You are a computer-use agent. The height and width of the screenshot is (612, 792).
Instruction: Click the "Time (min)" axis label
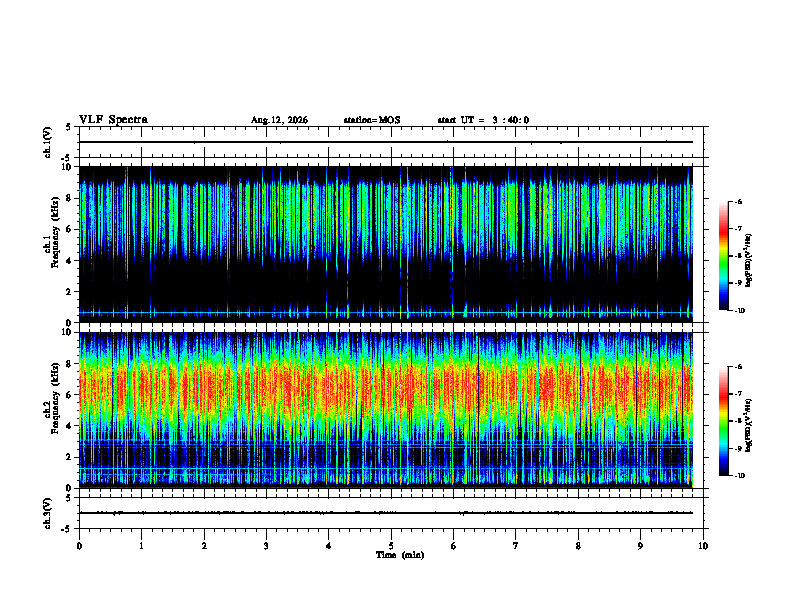click(400, 555)
